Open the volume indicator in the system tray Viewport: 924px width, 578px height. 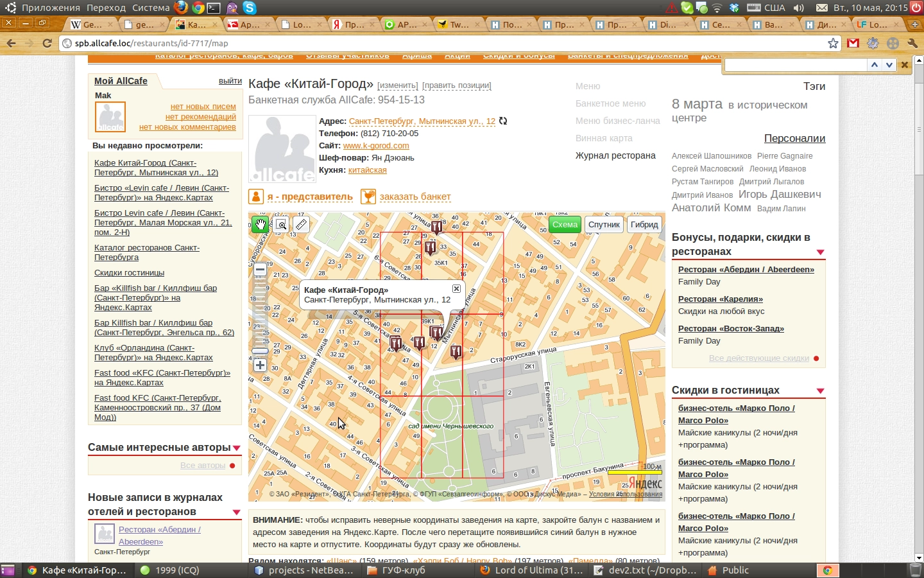click(799, 8)
